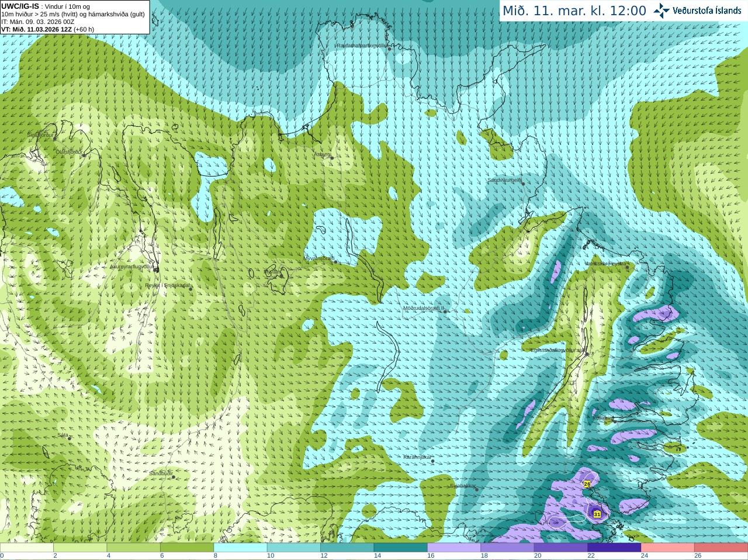Click the Sandbúðir place label
The width and height of the screenshot is (748, 560).
(x=160, y=473)
